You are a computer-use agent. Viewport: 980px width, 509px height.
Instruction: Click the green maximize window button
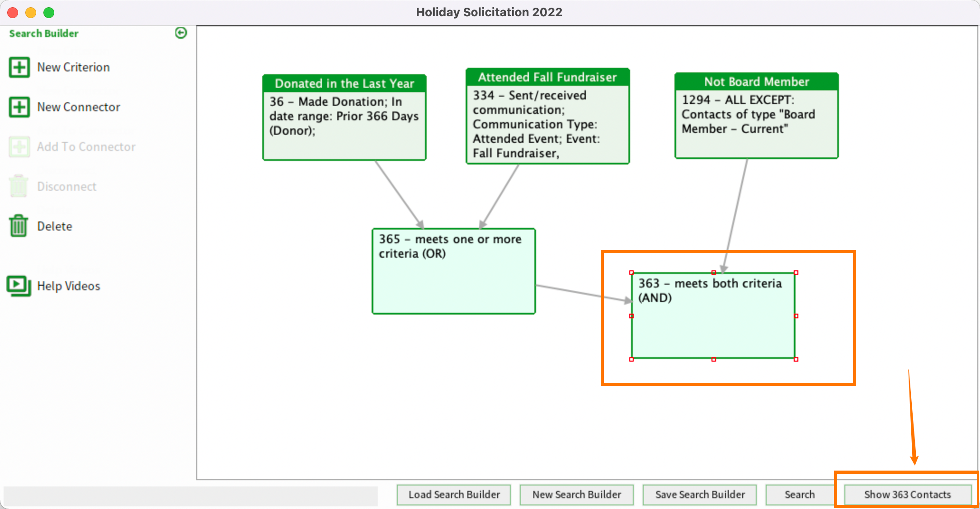point(49,13)
